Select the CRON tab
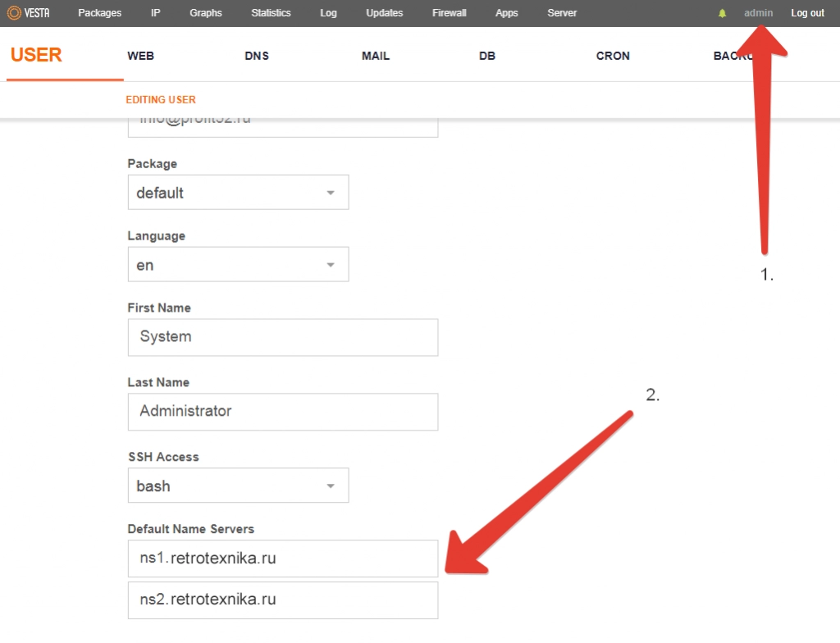This screenshot has height=643, width=840. 613,57
